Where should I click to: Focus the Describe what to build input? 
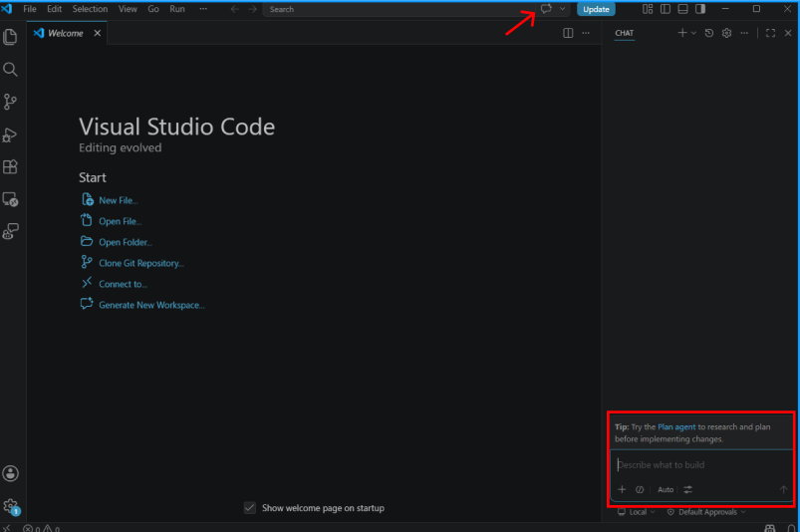click(701, 464)
